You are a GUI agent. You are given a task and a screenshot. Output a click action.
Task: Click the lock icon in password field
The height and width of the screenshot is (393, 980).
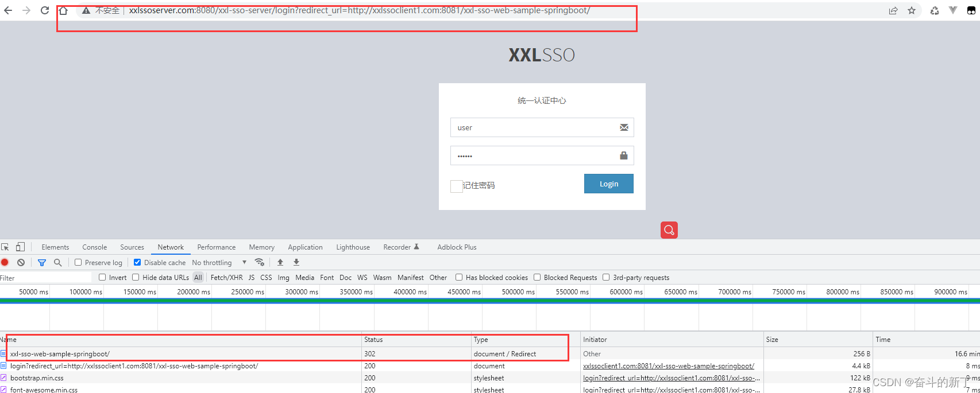pos(624,155)
